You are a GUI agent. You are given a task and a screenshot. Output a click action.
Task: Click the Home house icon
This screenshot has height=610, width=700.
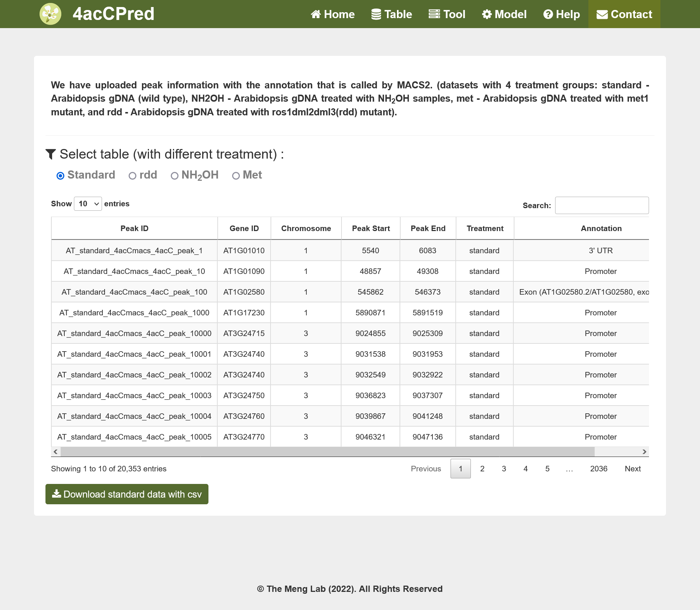point(316,14)
